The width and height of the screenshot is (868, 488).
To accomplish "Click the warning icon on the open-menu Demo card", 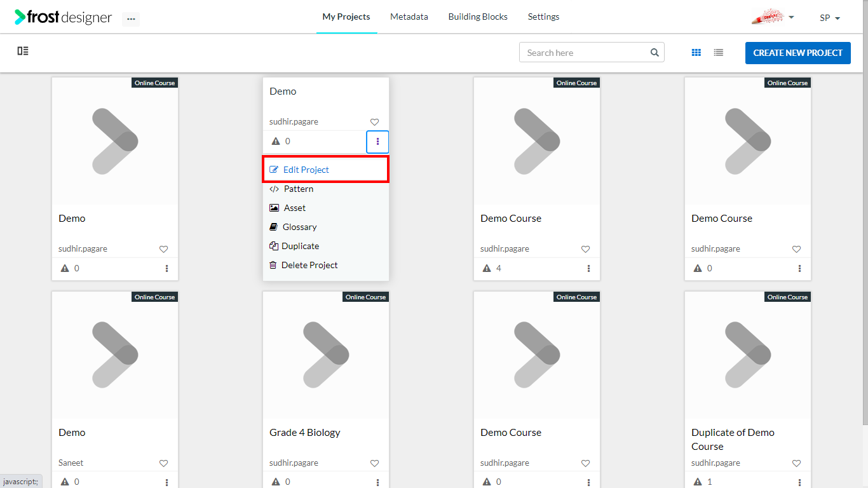I will [276, 141].
